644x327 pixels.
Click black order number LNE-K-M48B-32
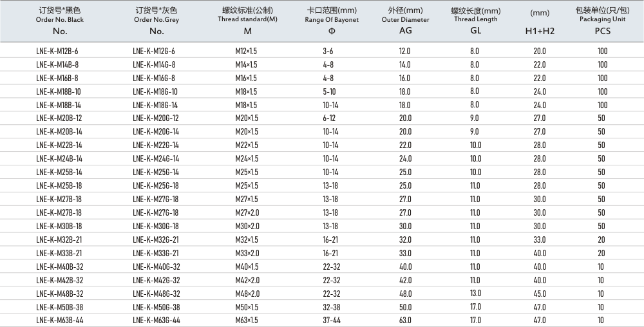(59, 293)
